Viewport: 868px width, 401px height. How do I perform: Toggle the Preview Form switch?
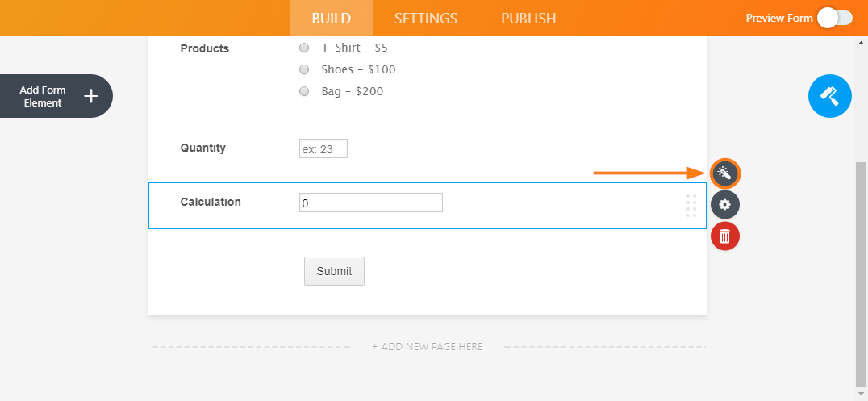834,18
